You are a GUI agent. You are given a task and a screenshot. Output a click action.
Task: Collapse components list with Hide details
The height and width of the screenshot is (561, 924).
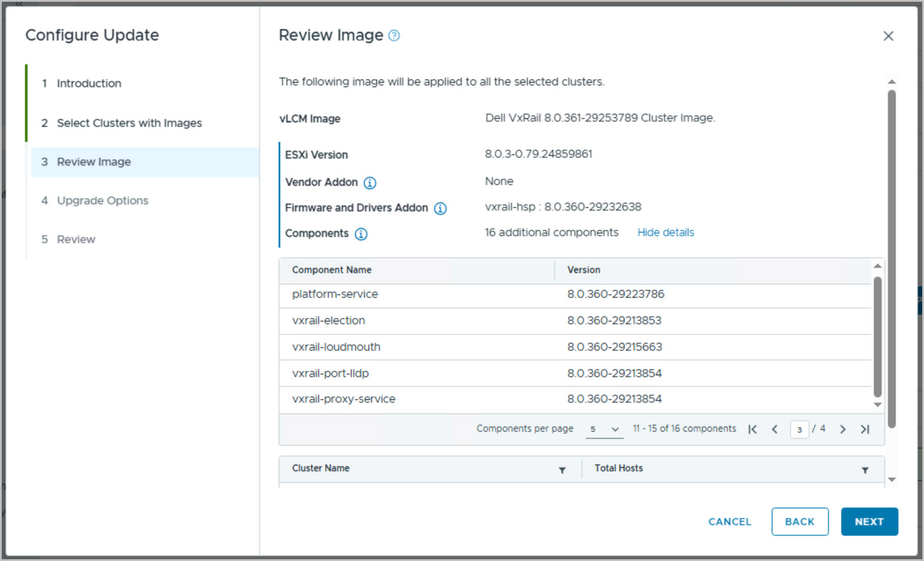click(666, 233)
